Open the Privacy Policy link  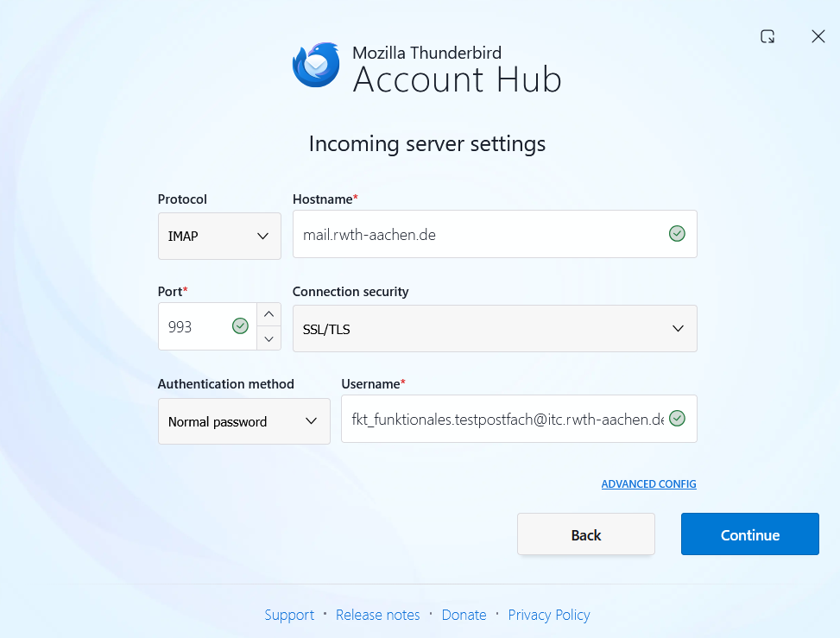[x=549, y=615]
